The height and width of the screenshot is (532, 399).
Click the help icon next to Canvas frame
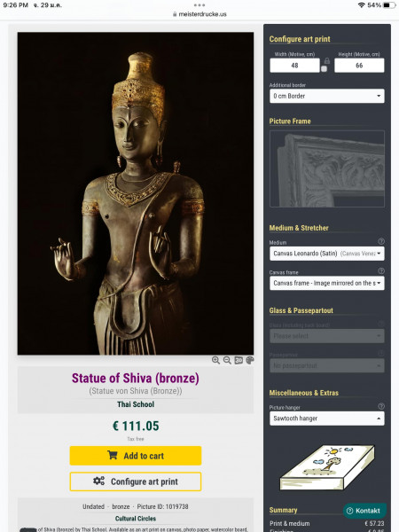(381, 270)
